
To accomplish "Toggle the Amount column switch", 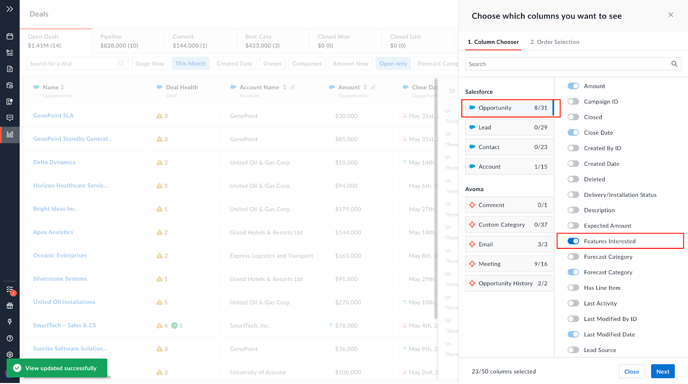I will coord(573,86).
